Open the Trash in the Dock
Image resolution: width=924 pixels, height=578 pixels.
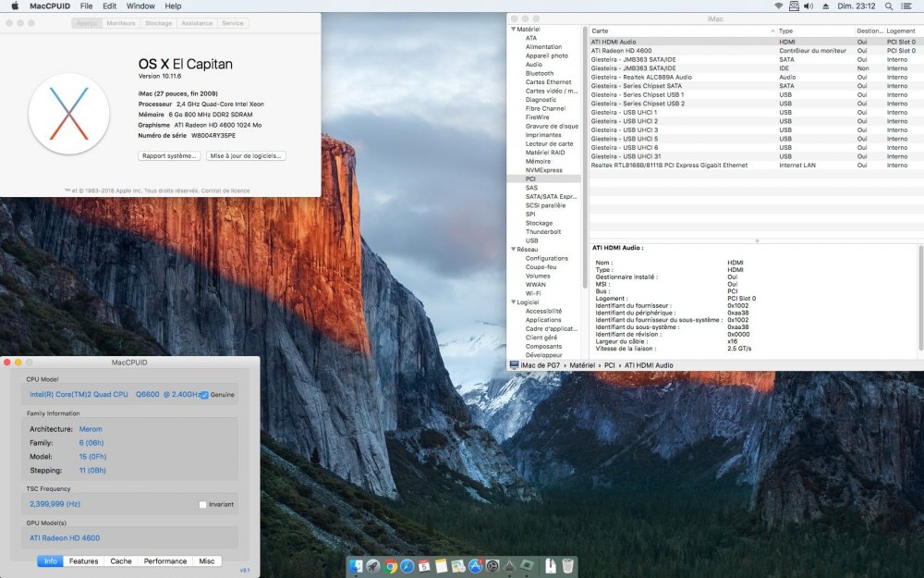567,566
